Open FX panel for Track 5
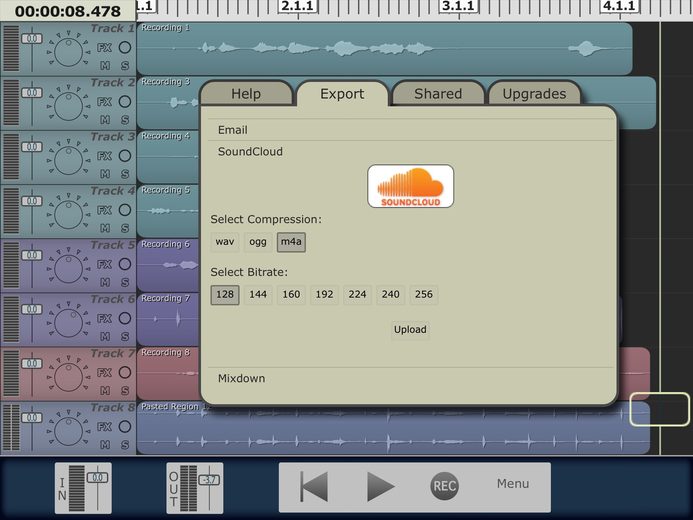 click(104, 264)
